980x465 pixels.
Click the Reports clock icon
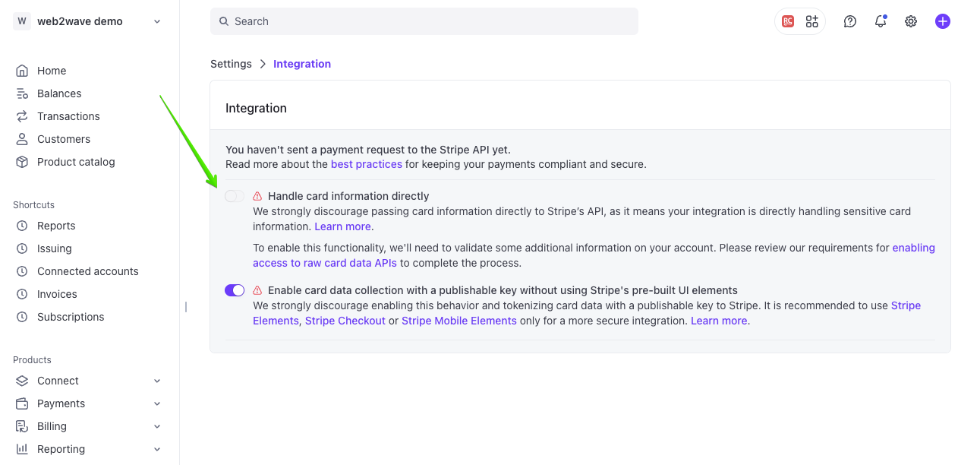[x=22, y=226]
